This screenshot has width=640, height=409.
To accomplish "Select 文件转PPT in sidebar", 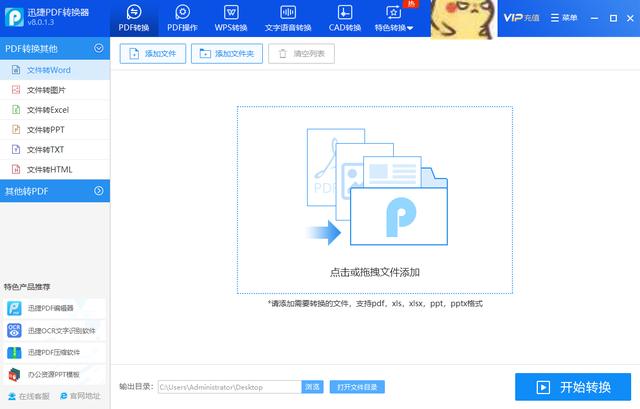I will point(55,130).
